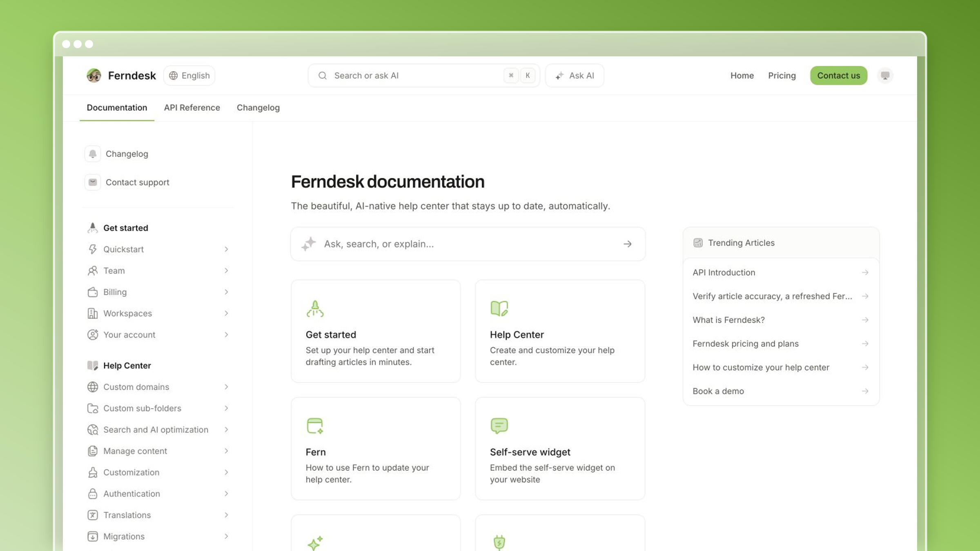
Task: Click the book icon beside Help Center heading
Action: [x=93, y=365]
